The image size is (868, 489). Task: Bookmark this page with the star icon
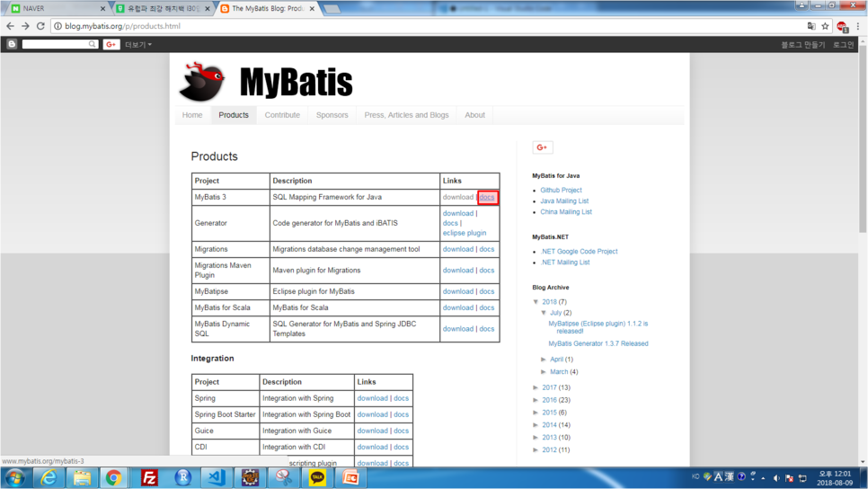click(826, 26)
